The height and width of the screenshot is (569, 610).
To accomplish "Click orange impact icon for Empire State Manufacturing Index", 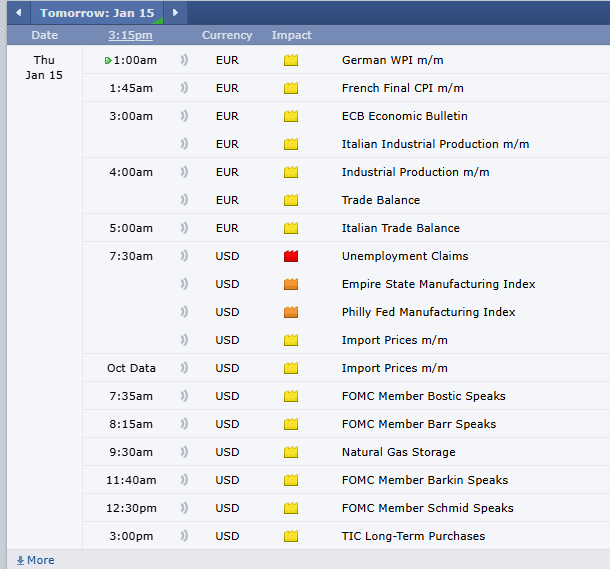I will tap(291, 284).
